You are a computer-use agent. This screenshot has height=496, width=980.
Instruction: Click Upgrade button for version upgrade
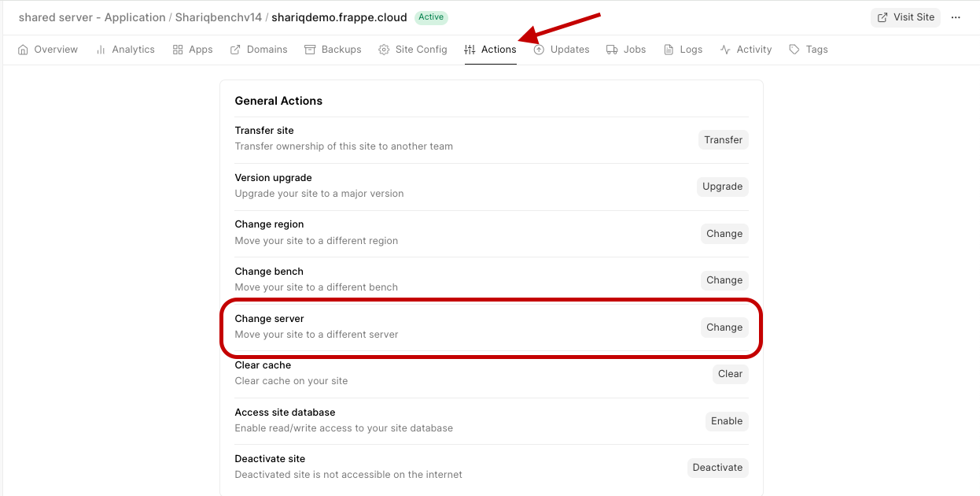pos(722,187)
